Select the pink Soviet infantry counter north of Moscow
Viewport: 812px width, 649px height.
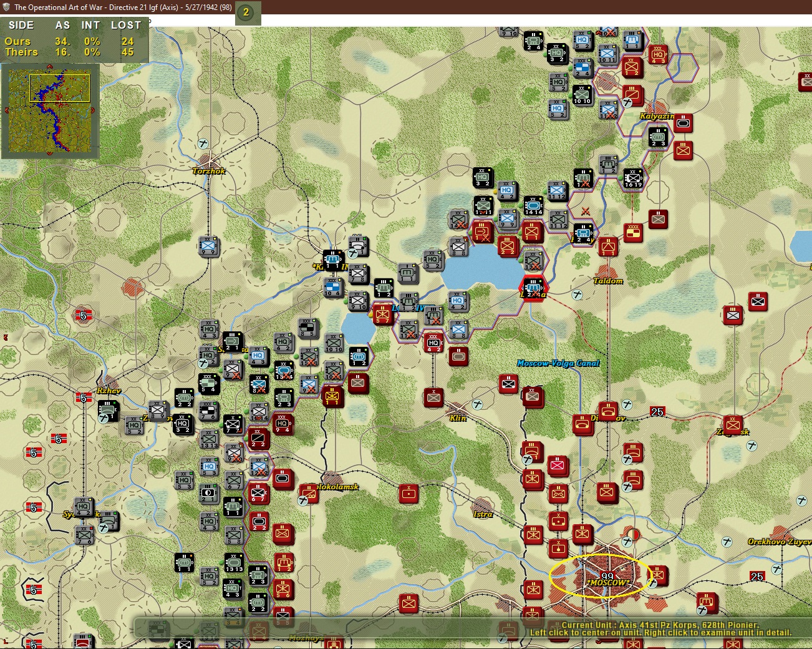[558, 465]
